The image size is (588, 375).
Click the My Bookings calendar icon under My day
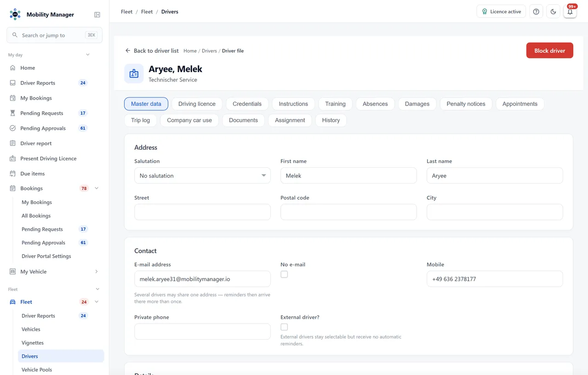[13, 98]
